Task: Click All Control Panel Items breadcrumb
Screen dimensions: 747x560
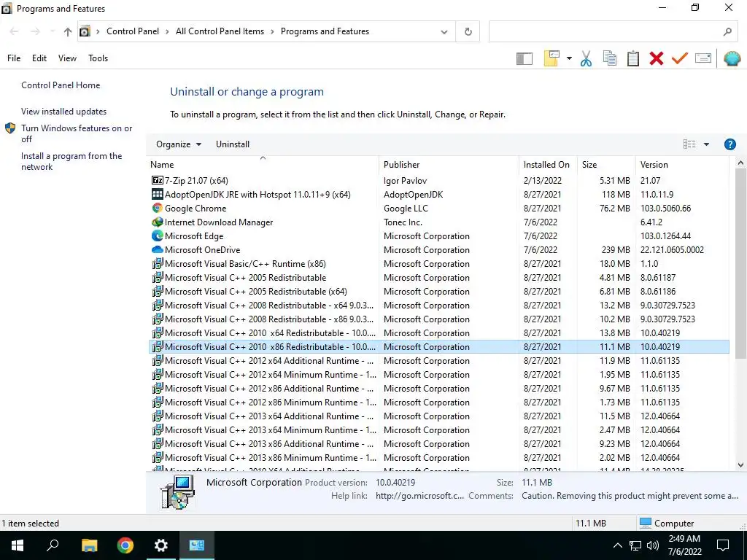Action: click(x=220, y=31)
